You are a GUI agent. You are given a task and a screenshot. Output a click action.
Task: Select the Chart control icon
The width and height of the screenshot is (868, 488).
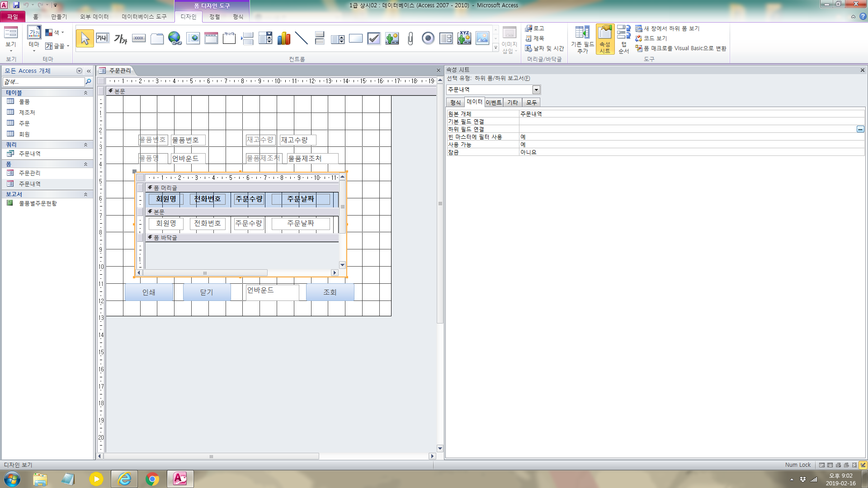[283, 38]
